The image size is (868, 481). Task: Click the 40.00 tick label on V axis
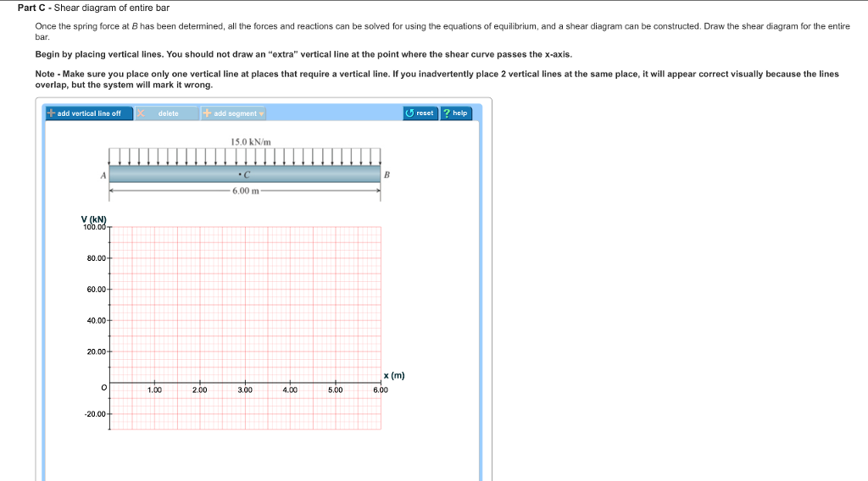tap(97, 320)
